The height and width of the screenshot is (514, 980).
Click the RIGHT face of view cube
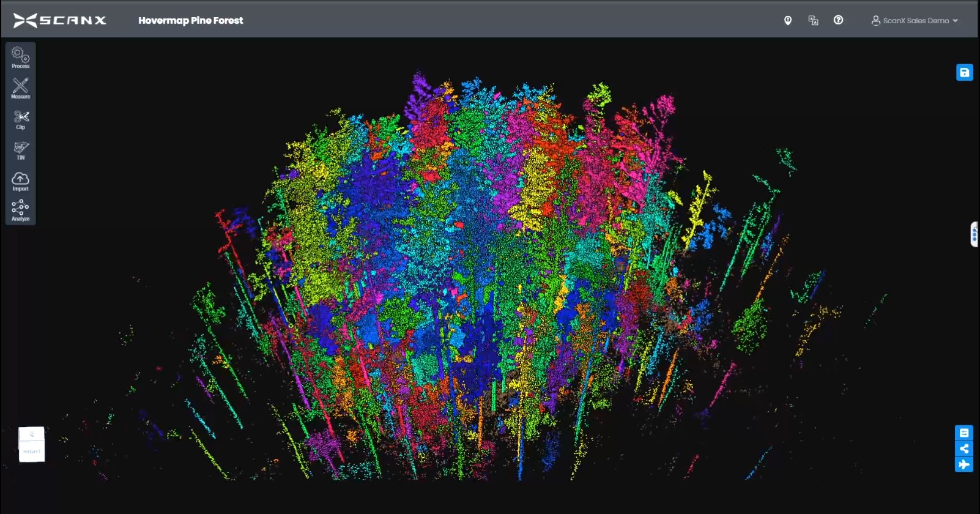(32, 451)
